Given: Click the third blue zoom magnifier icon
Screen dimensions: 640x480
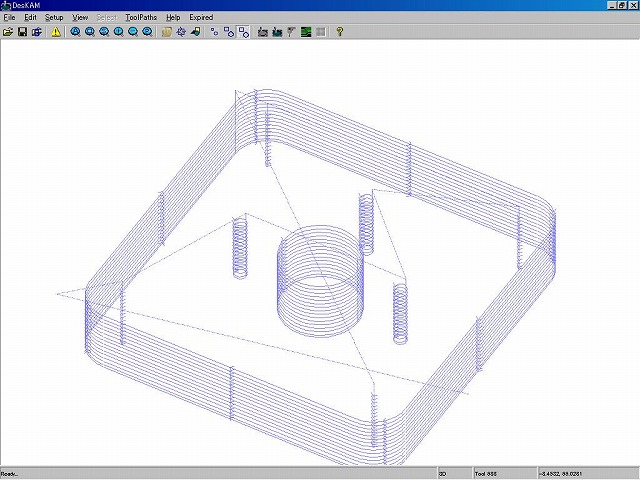Looking at the screenshot, I should click(x=104, y=32).
